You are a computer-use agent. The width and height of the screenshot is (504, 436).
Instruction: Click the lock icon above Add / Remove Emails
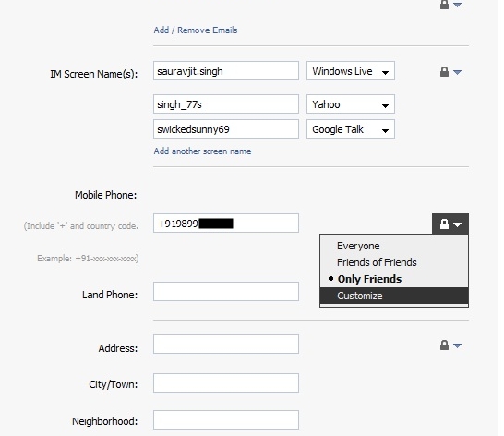(x=444, y=5)
